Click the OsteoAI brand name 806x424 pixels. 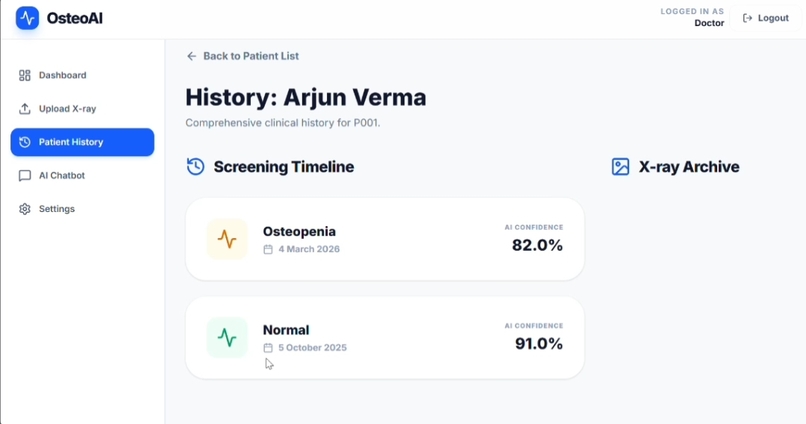(x=75, y=19)
